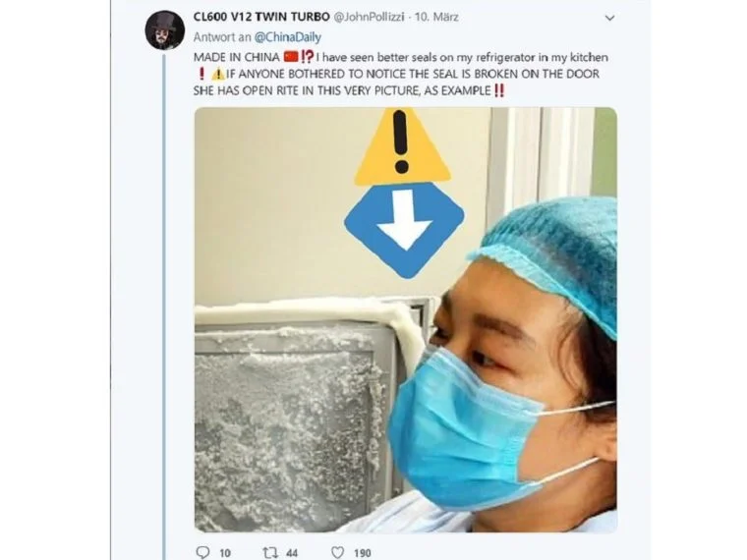Screen dimensions: 747x560
Task: Click the reply speech bubble icon
Action: coord(203,552)
